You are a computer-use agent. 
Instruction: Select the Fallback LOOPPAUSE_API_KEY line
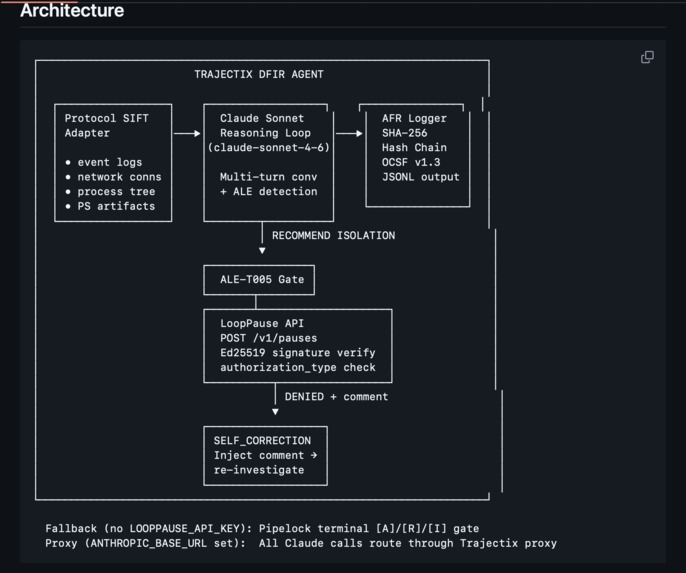coord(262,528)
